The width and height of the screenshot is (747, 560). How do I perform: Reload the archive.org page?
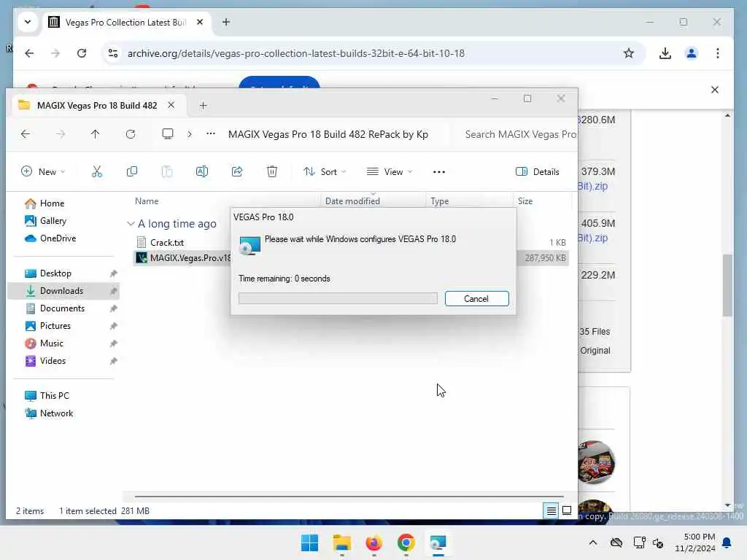pyautogui.click(x=82, y=53)
